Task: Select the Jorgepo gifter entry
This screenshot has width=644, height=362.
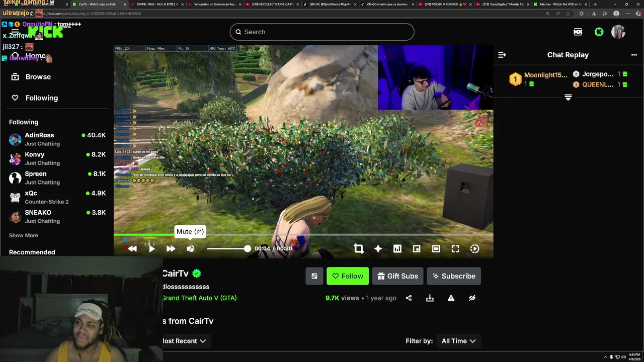Action: (600, 74)
